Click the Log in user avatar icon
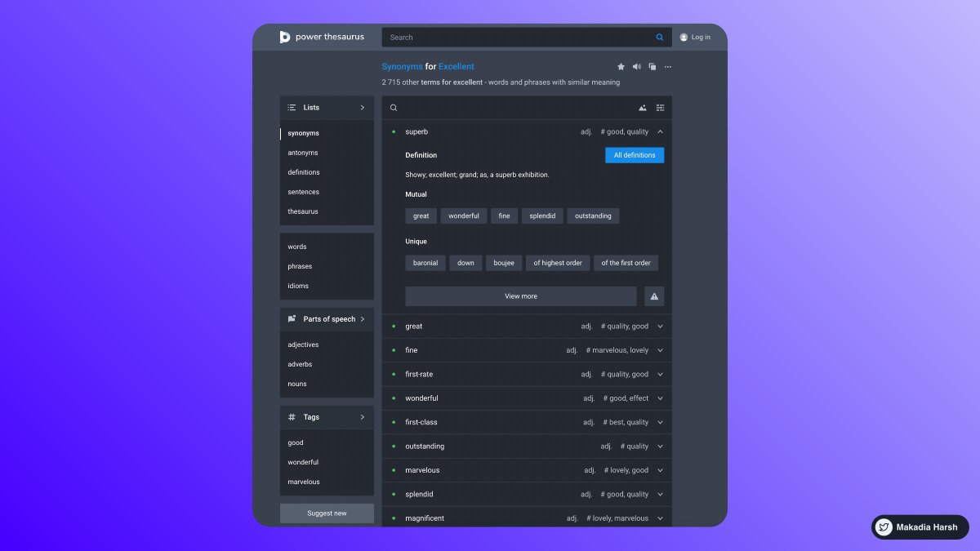Image resolution: width=980 pixels, height=551 pixels. pyautogui.click(x=684, y=37)
